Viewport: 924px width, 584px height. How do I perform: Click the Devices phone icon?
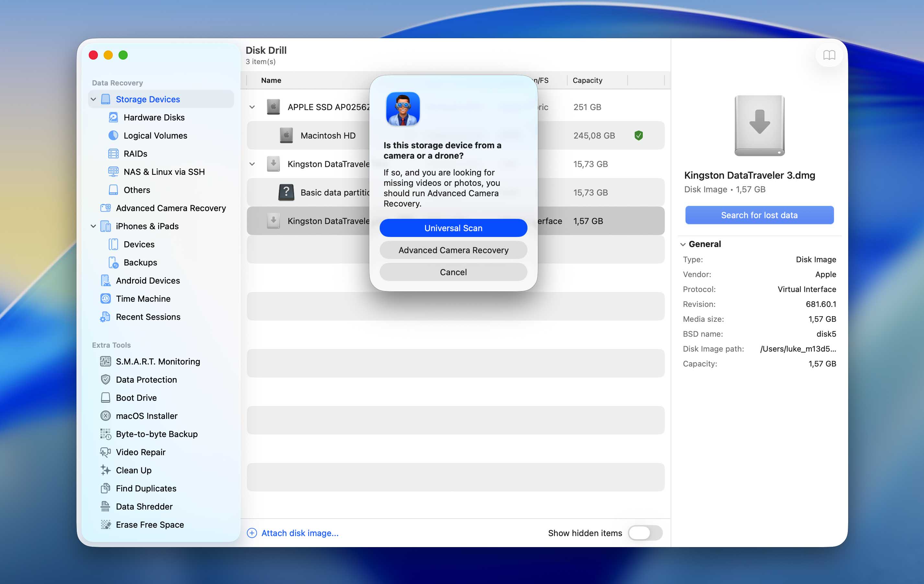tap(113, 244)
